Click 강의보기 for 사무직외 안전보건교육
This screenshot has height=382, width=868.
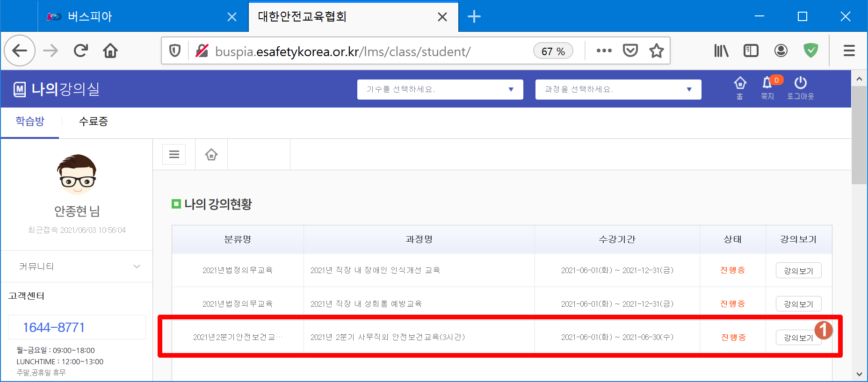coord(798,337)
